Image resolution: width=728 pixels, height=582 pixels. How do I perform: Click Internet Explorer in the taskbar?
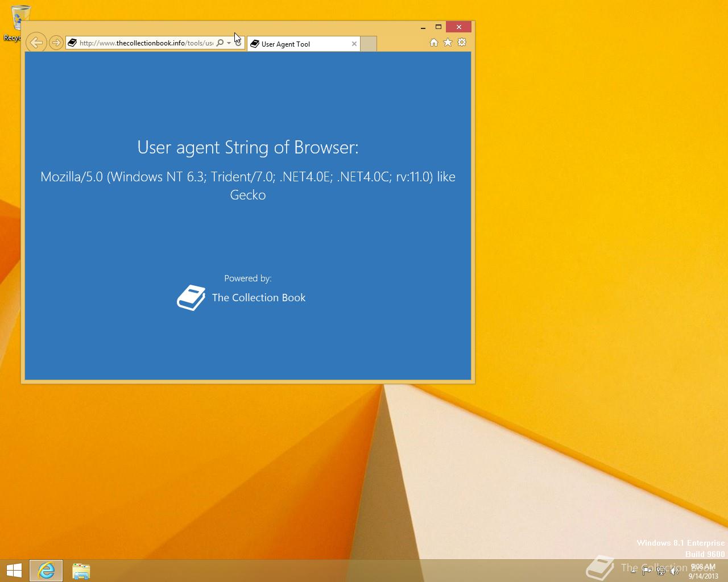coord(46,571)
